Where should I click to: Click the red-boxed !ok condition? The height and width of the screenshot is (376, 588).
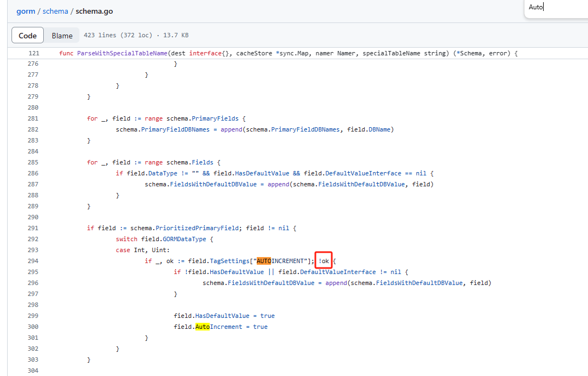click(x=324, y=261)
